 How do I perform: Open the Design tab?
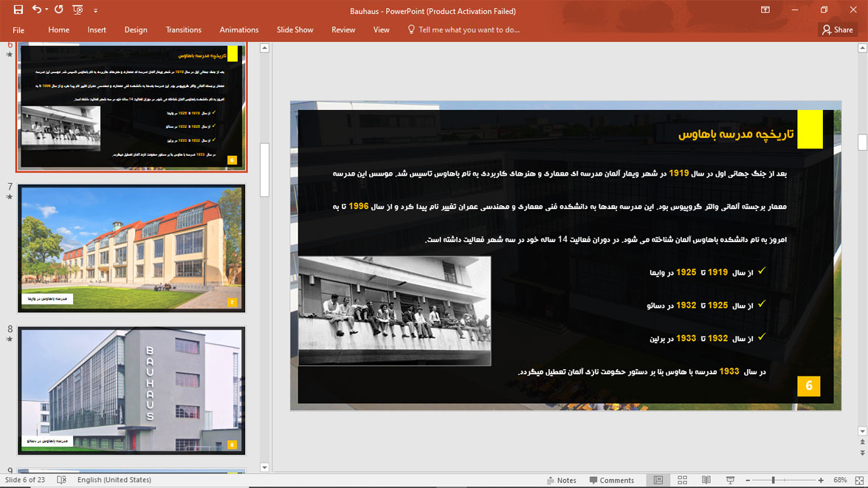(x=136, y=30)
